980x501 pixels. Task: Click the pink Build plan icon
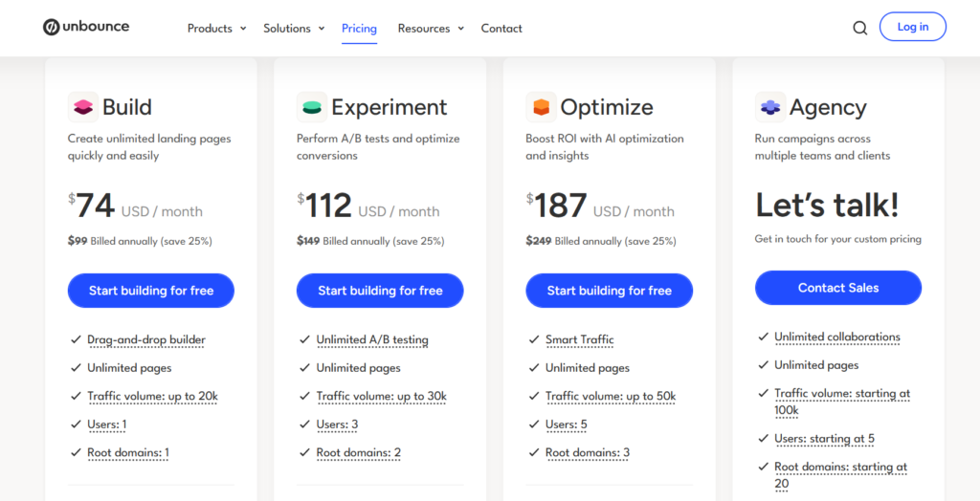click(x=83, y=107)
